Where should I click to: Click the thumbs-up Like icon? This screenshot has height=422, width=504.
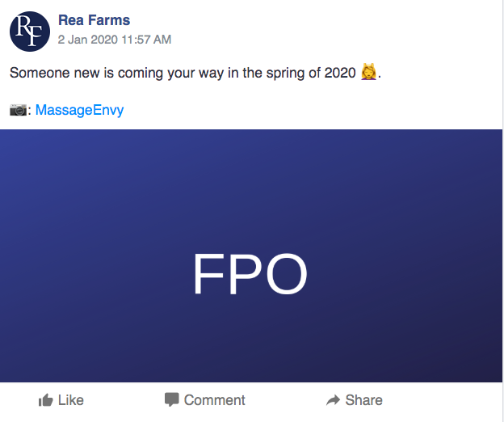pyautogui.click(x=46, y=399)
